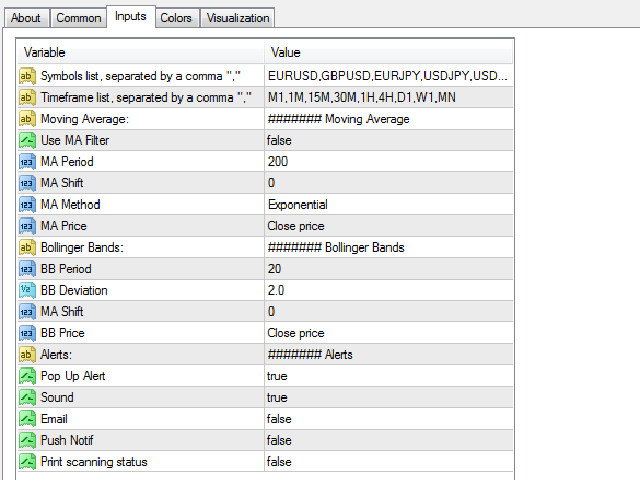Image resolution: width=640 pixels, height=480 pixels.
Task: Edit the BB Period value 20
Action: (x=389, y=269)
